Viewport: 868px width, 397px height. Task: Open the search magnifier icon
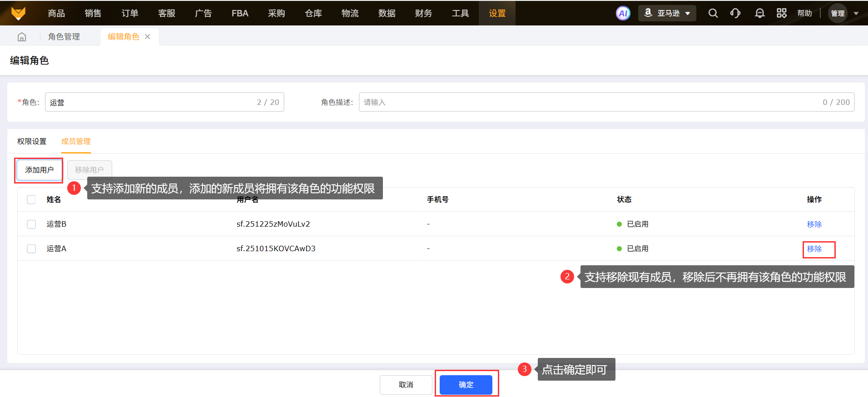(713, 13)
